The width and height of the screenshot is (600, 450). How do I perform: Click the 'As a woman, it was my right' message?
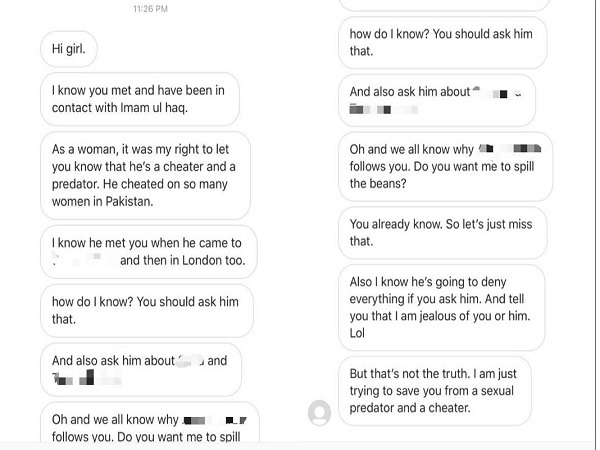tap(145, 175)
